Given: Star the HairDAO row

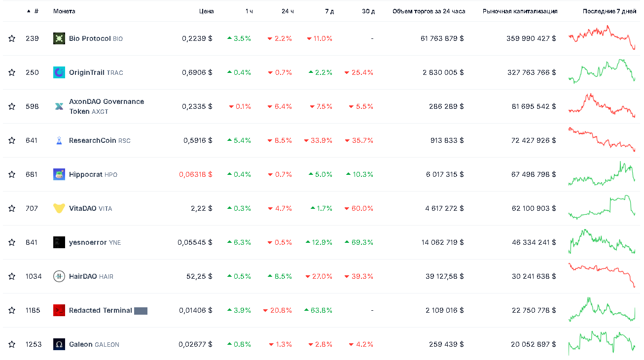Looking at the screenshot, I should pyautogui.click(x=12, y=276).
